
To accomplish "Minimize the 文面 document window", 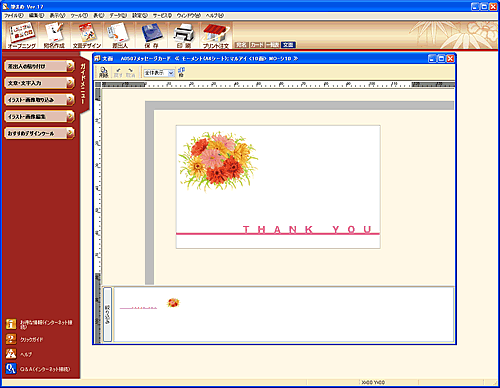I will coord(432,59).
